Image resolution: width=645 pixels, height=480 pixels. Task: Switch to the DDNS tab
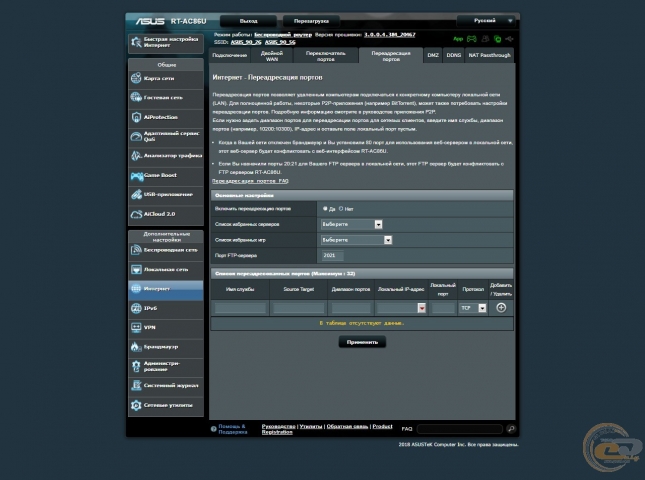click(x=454, y=56)
